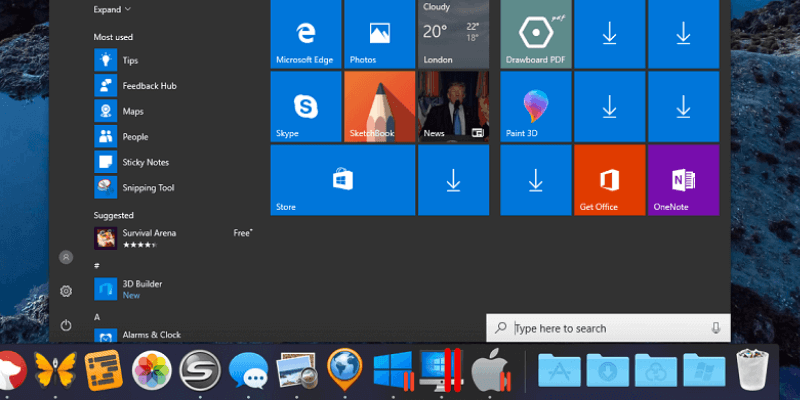This screenshot has height=400, width=800.
Task: Click the Suggested heading
Action: point(113,215)
